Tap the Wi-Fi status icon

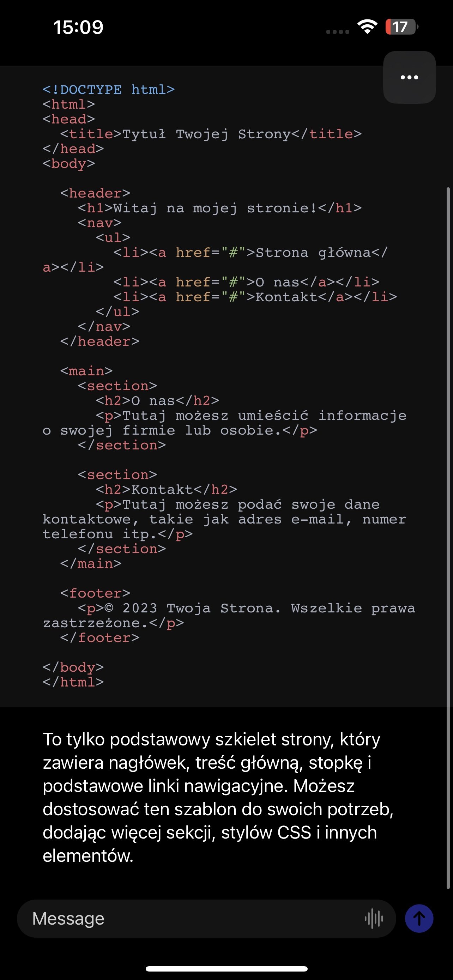367,27
